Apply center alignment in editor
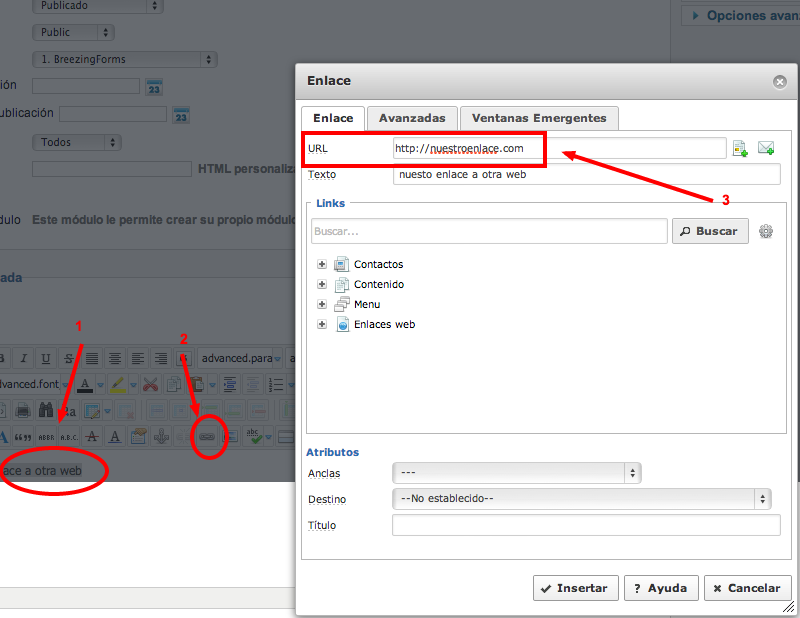Screen dimensions: 800x618 (x=115, y=358)
